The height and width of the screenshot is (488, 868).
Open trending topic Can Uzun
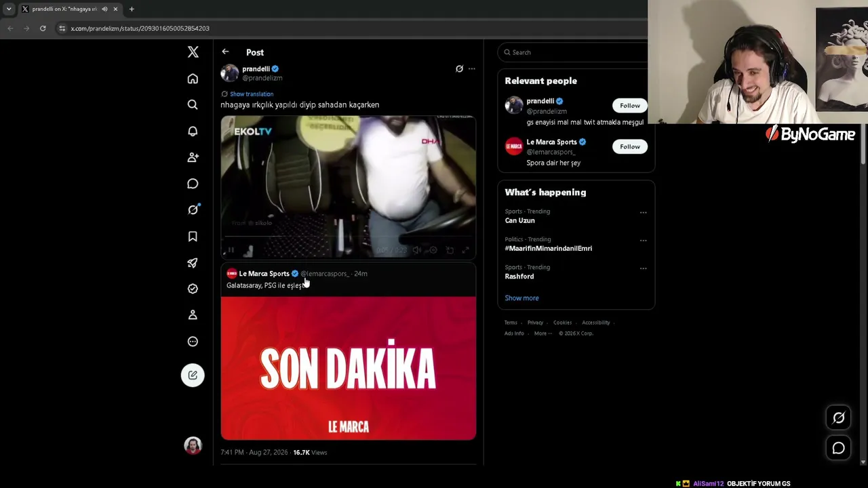(x=520, y=220)
